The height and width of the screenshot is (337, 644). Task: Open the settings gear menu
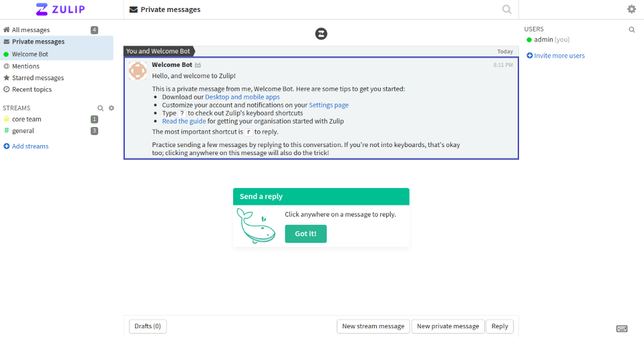click(631, 9)
